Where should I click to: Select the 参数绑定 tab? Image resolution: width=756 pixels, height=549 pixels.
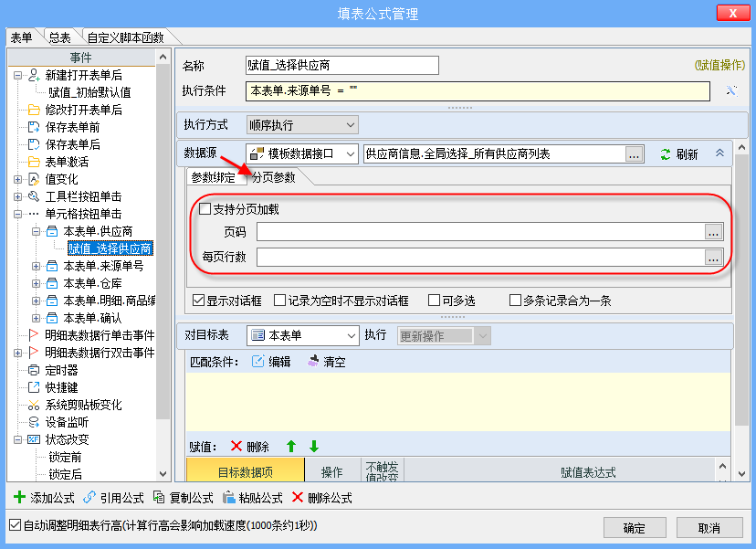[x=213, y=177]
